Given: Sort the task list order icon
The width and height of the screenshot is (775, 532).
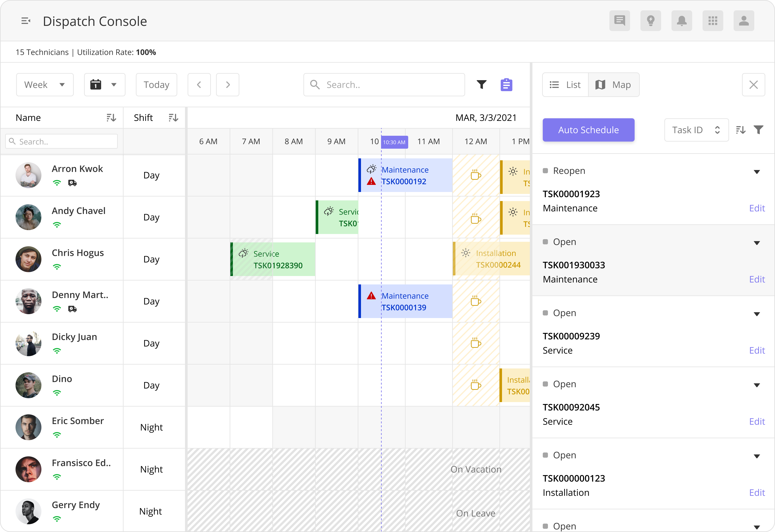Looking at the screenshot, I should pyautogui.click(x=741, y=130).
